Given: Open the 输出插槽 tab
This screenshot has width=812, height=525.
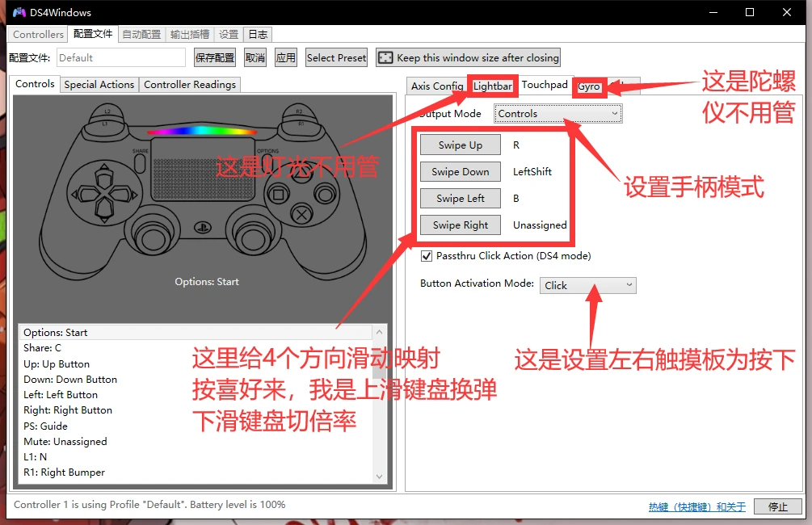Looking at the screenshot, I should click(x=190, y=34).
